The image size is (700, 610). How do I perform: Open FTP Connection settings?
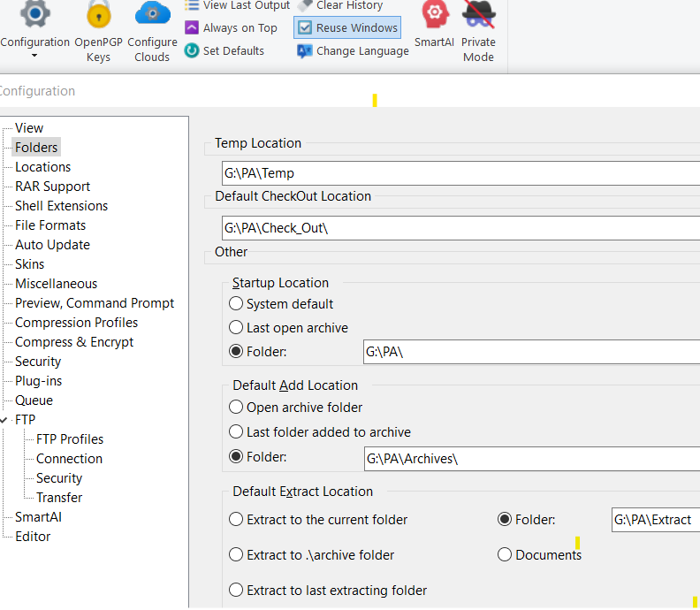coord(69,459)
